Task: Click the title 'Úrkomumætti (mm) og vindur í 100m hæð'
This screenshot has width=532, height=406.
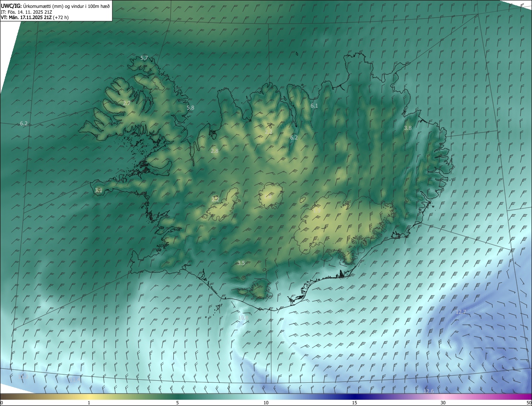Action: coord(66,5)
